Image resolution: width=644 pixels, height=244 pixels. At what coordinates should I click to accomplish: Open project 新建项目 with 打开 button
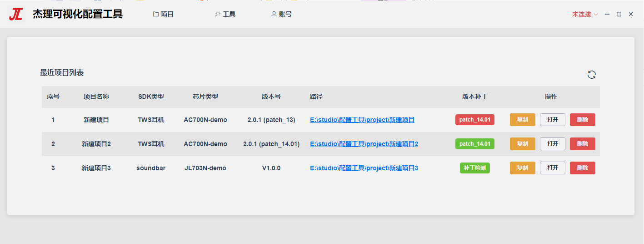553,120
